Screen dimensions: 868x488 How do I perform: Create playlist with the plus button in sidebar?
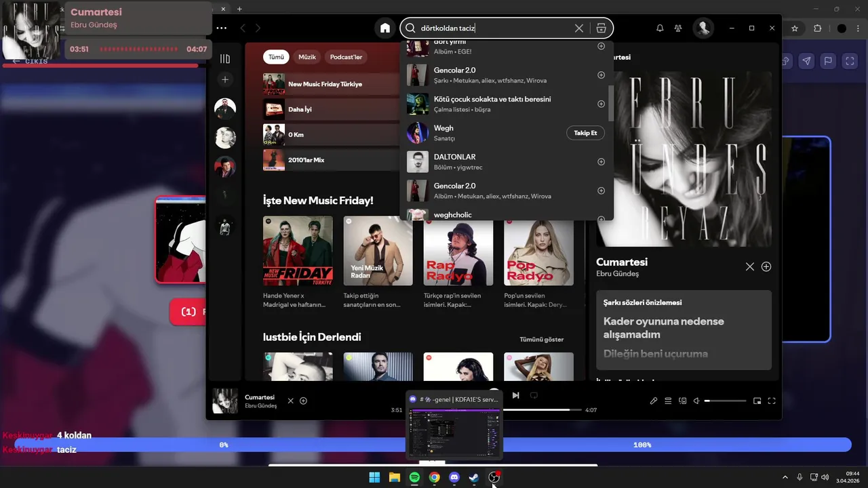pos(225,80)
